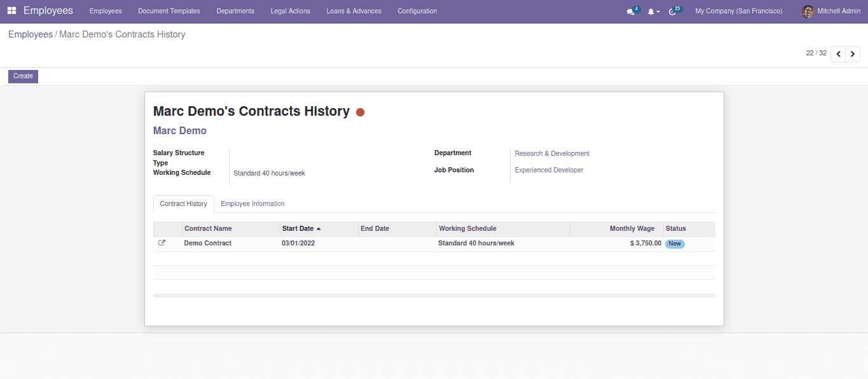The height and width of the screenshot is (379, 868).
Task: Open the Document Templates menu
Action: tap(169, 11)
